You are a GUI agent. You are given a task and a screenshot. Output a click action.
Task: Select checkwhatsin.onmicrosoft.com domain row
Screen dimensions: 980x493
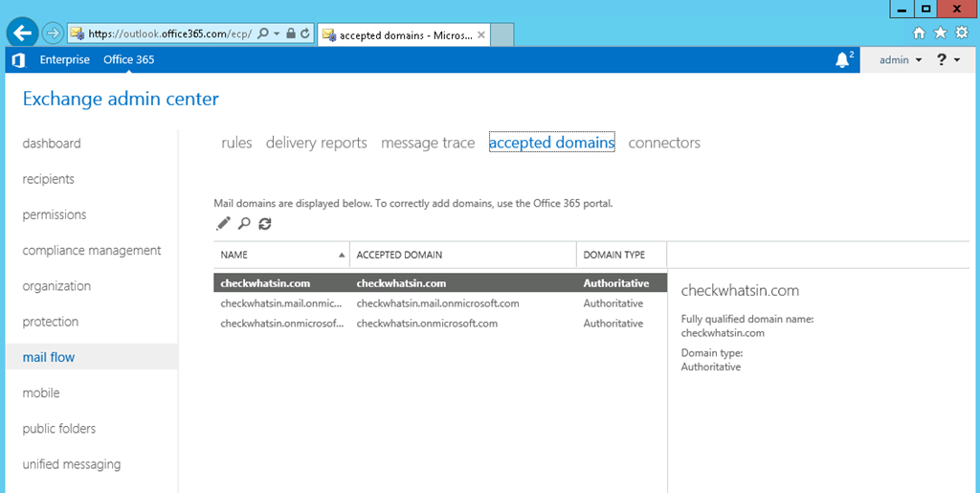point(440,324)
